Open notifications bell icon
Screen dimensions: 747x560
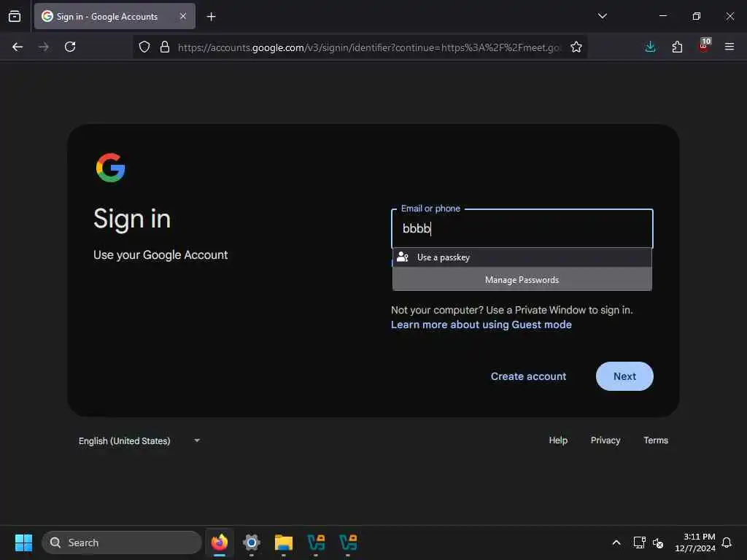point(727,542)
